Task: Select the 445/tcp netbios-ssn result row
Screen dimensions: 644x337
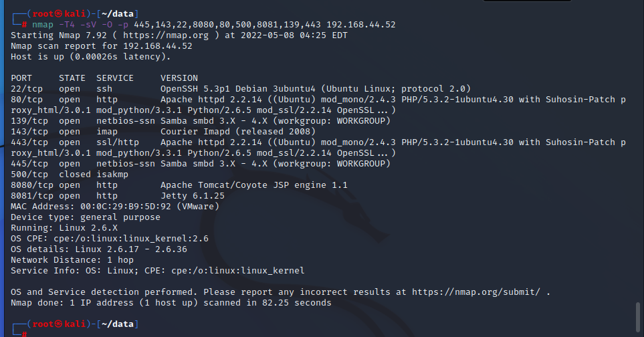Action: 201,163
